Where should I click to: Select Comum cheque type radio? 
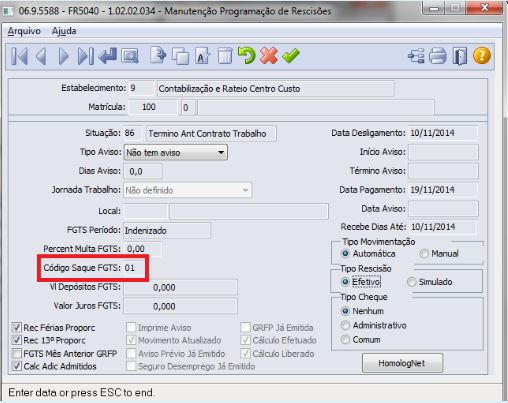[345, 340]
